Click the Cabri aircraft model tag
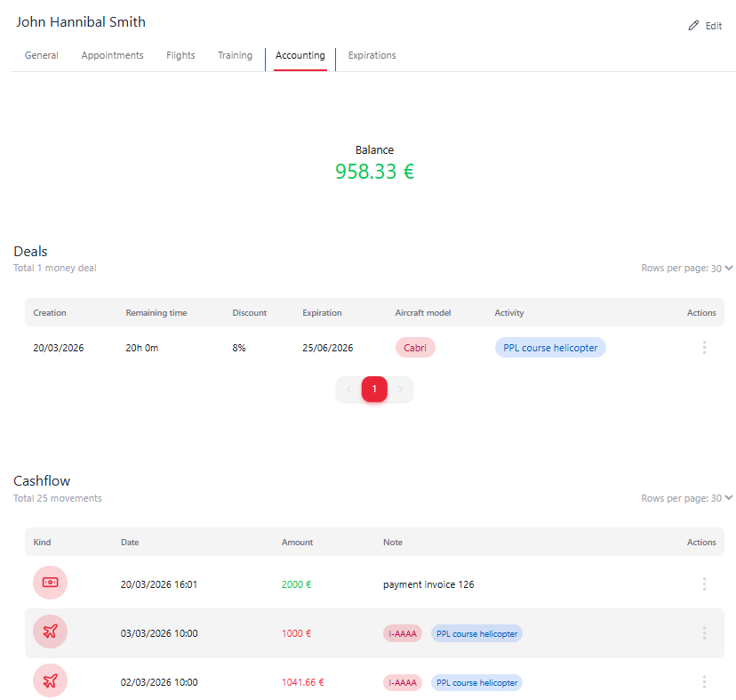Screen dimensions: 736x700 coord(414,348)
